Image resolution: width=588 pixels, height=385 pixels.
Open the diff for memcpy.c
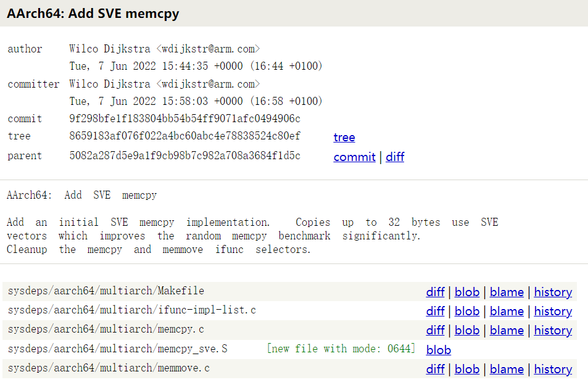tap(435, 330)
